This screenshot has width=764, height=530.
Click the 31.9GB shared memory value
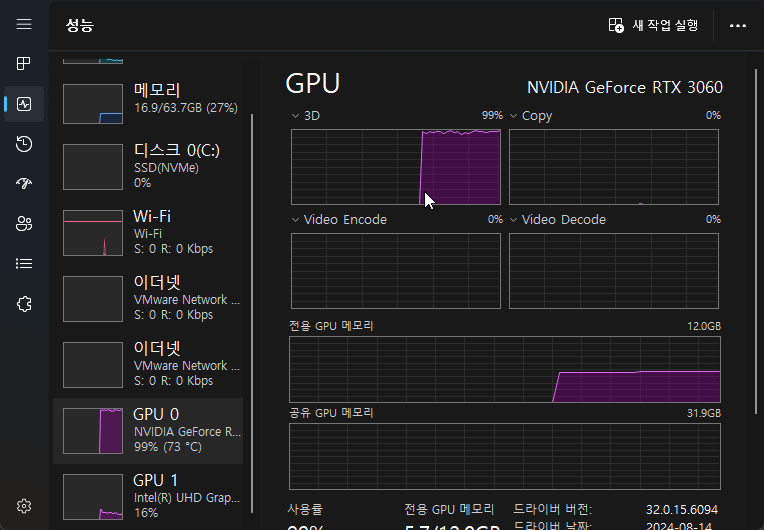point(704,413)
